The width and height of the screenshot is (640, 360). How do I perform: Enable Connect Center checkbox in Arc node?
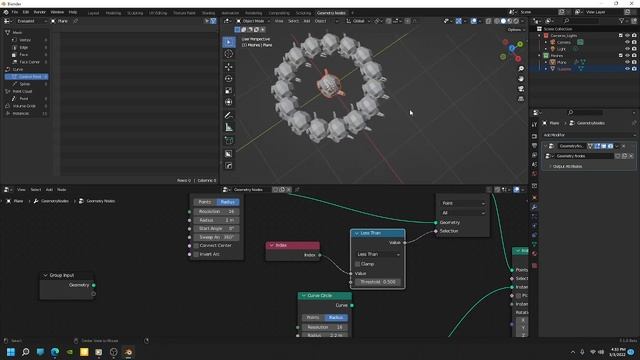(x=196, y=246)
